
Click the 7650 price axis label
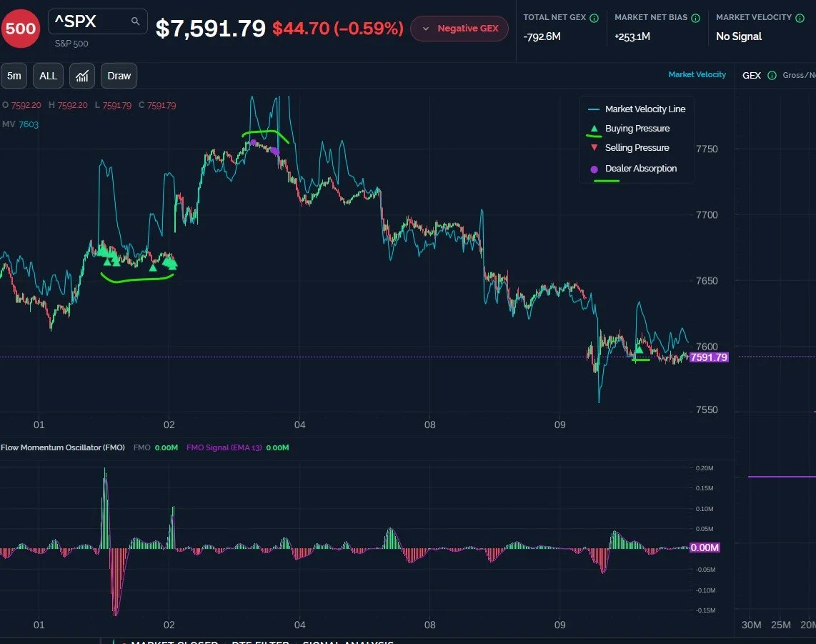coord(707,281)
